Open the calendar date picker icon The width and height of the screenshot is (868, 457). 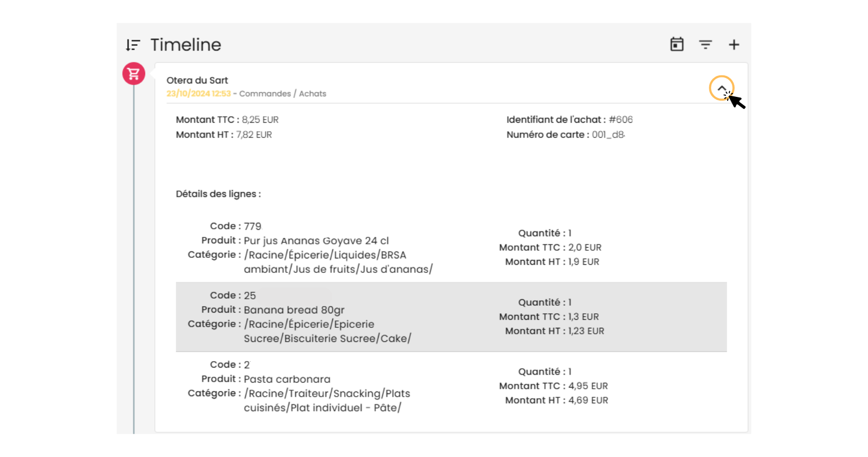tap(677, 44)
